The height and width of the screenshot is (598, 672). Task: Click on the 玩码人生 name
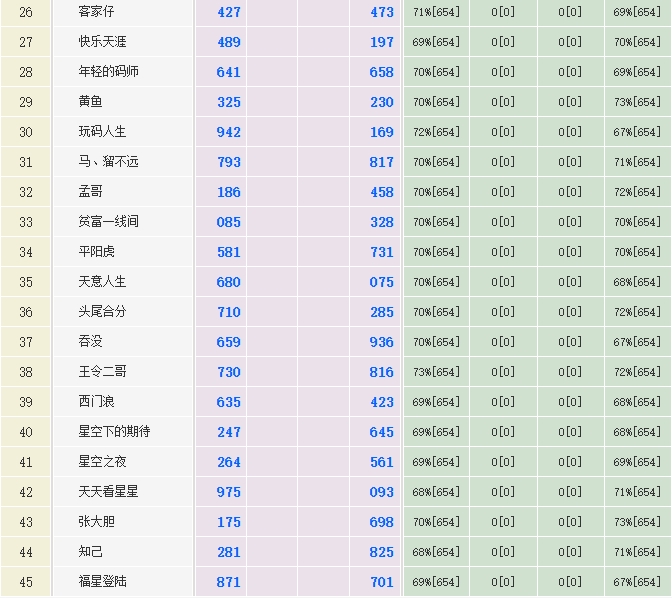(102, 132)
